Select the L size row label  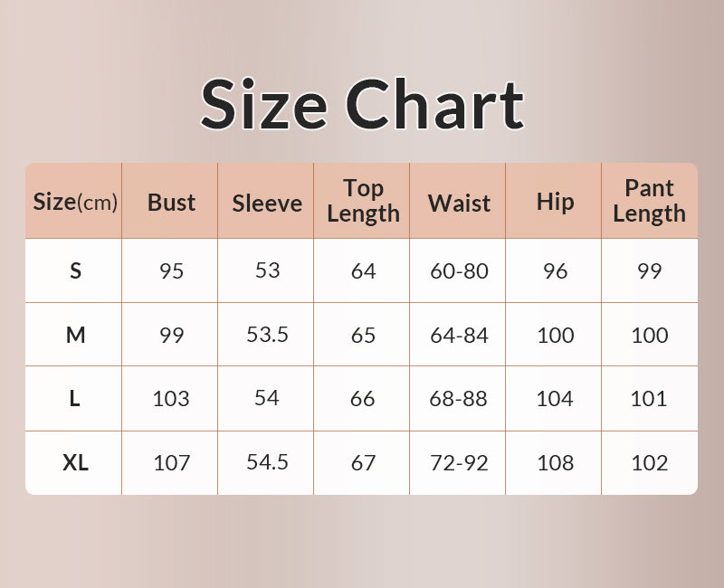[x=74, y=398]
